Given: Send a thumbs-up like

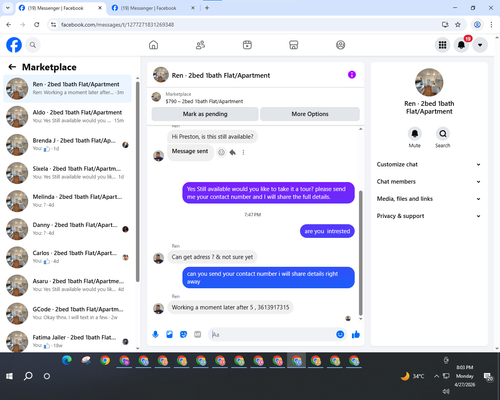Looking at the screenshot, I should (356, 334).
